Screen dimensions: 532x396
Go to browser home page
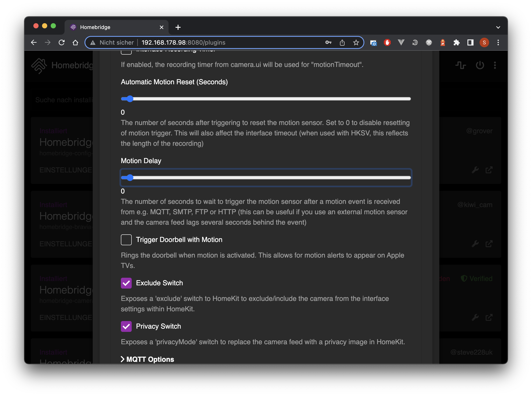pyautogui.click(x=75, y=42)
